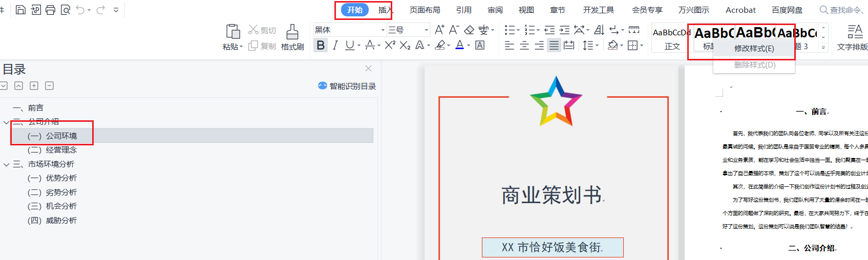This screenshot has width=868, height=260.
Task: Click the font color red A swatch
Action: pyautogui.click(x=459, y=45)
